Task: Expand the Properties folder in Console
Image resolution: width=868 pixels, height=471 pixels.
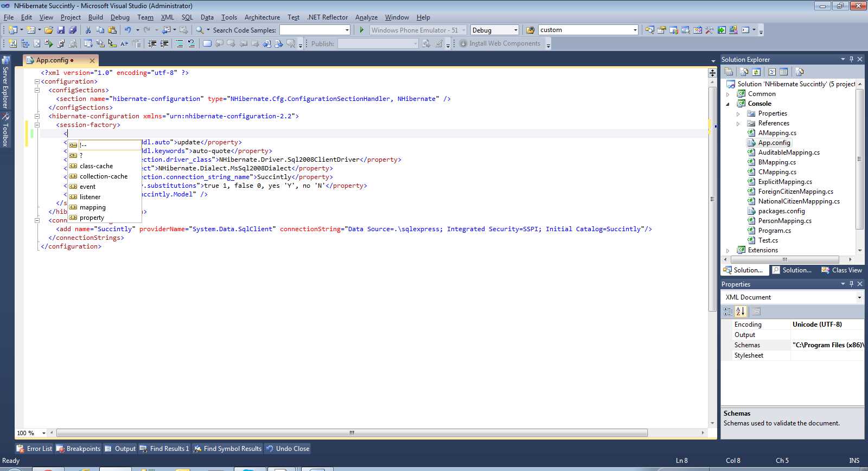Action: [738, 113]
